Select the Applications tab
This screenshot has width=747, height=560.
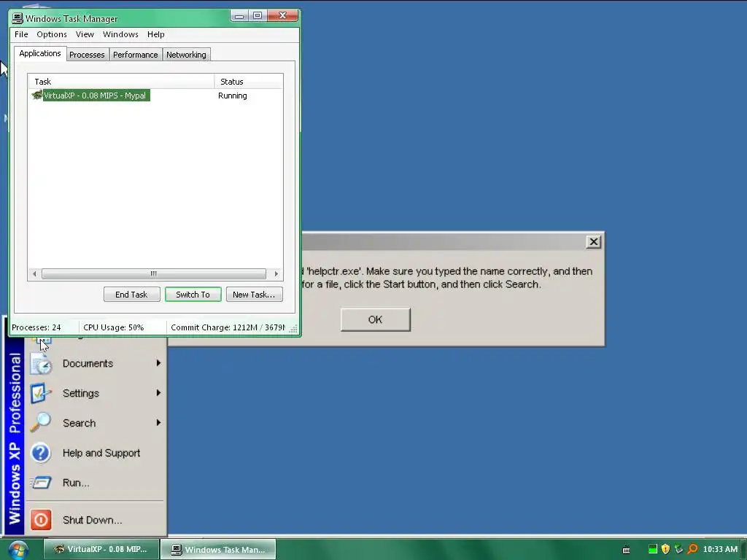coord(40,53)
